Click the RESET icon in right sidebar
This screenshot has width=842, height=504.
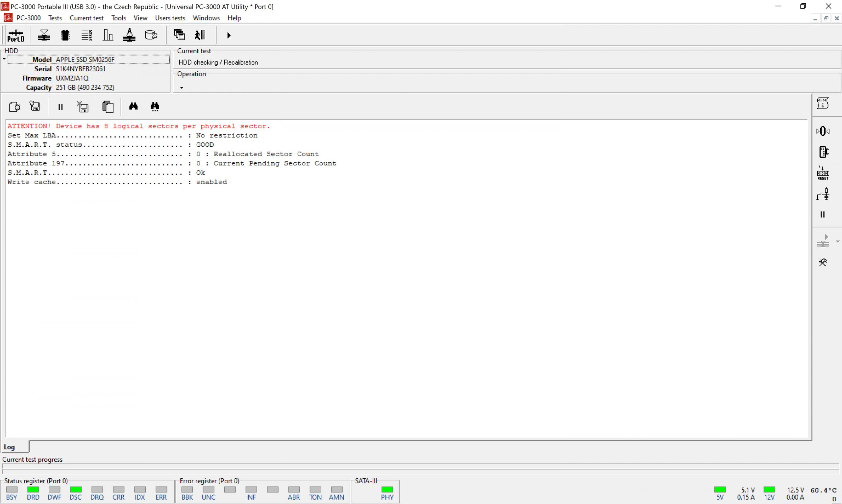click(x=823, y=173)
